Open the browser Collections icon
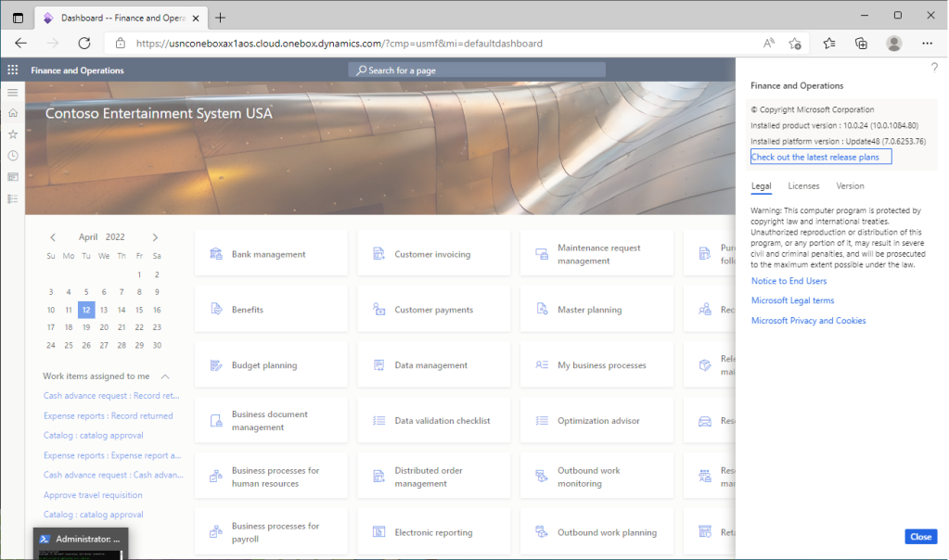This screenshot has height=560, width=949. (x=861, y=43)
